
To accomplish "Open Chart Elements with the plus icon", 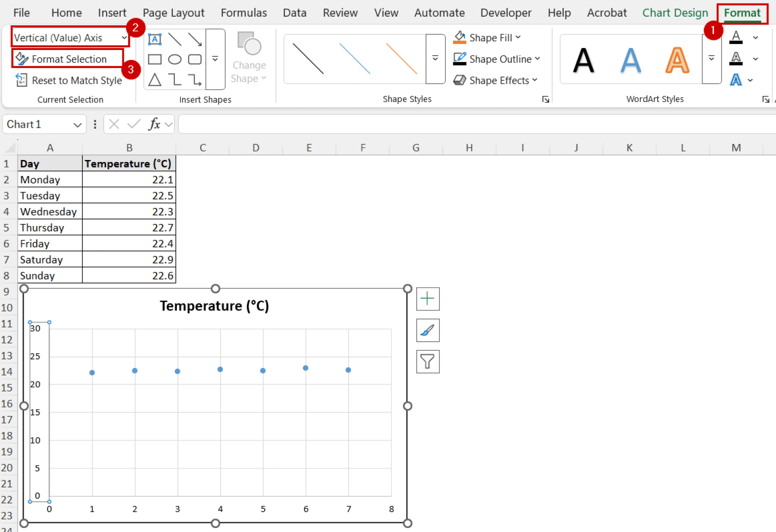I will click(427, 299).
